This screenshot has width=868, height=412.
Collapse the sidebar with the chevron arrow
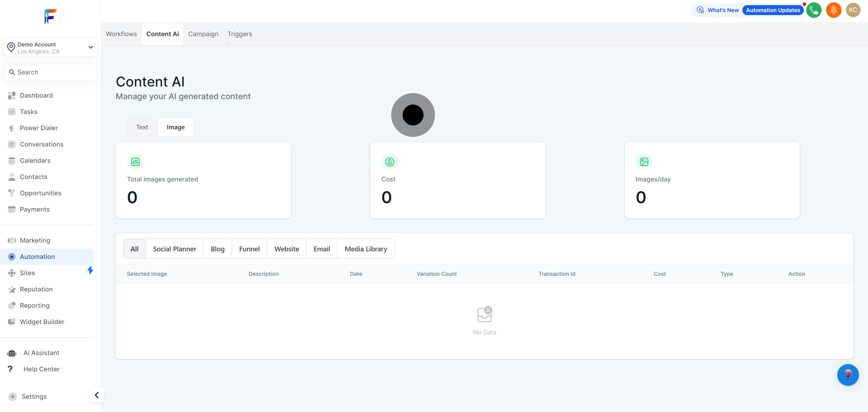click(x=97, y=395)
